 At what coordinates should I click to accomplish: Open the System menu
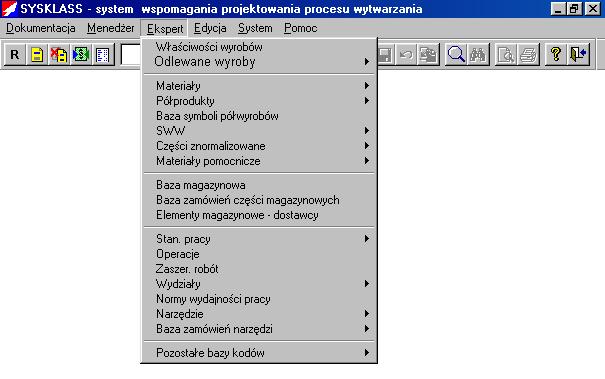(x=255, y=28)
